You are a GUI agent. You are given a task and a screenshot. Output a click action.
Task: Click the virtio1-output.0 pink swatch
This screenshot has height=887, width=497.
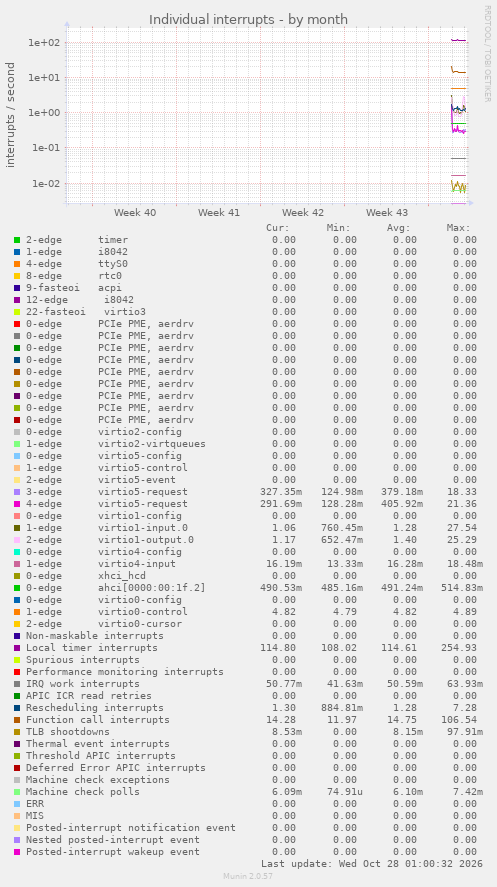17,540
